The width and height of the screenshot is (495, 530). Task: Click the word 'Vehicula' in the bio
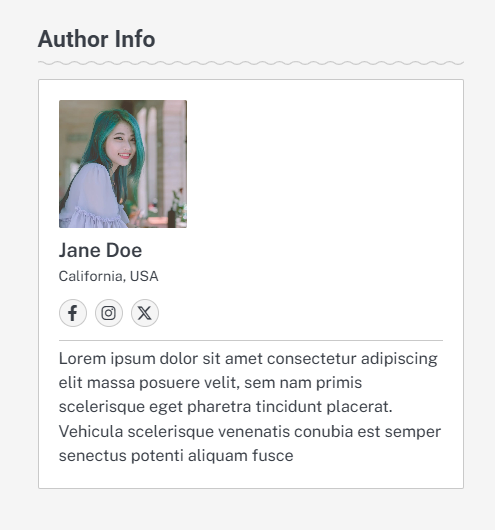tap(91, 431)
